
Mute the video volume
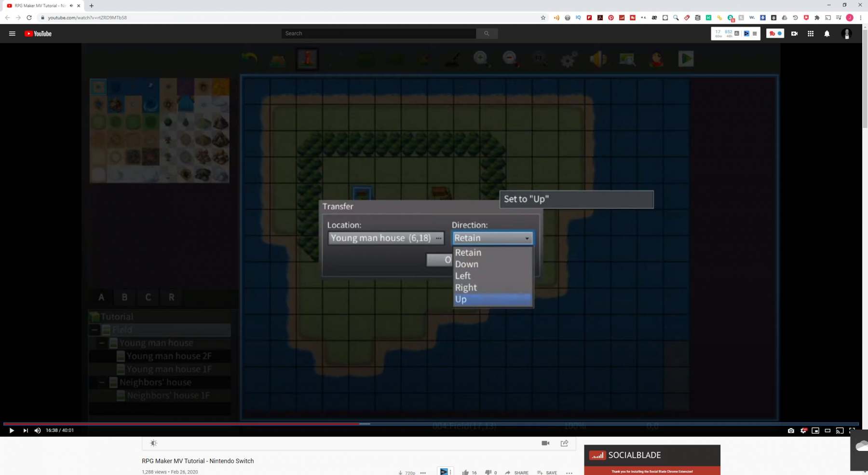[38, 431]
